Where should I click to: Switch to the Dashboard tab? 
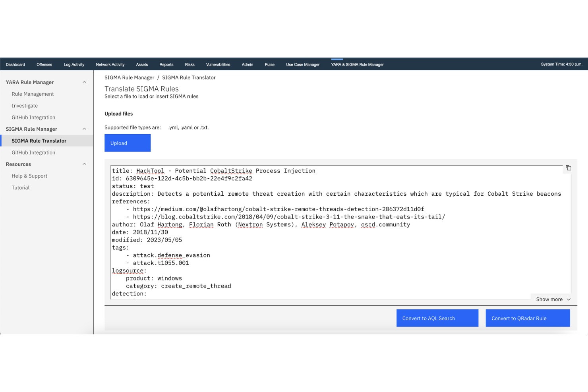tap(15, 64)
